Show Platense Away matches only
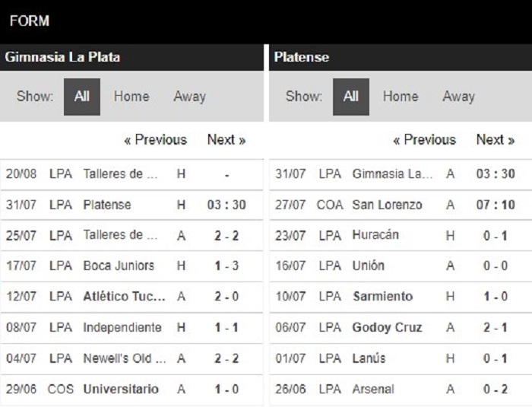This screenshot has height=407, width=532. pyautogui.click(x=459, y=97)
